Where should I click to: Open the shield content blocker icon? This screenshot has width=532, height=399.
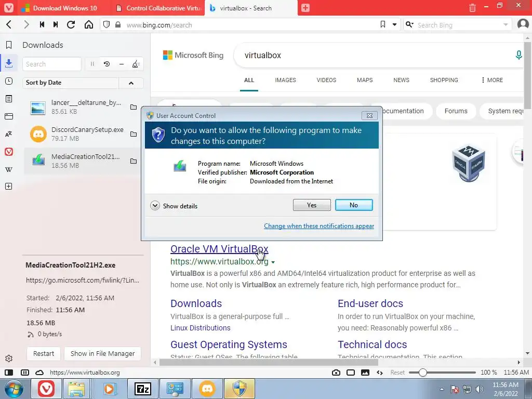pos(107,24)
